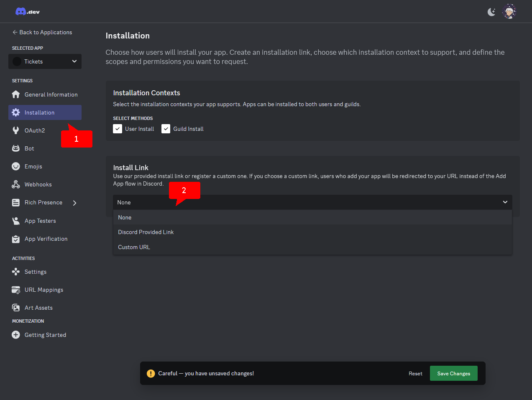Uncheck the User Install checkbox
Viewport: 532px width, 400px height.
click(118, 129)
